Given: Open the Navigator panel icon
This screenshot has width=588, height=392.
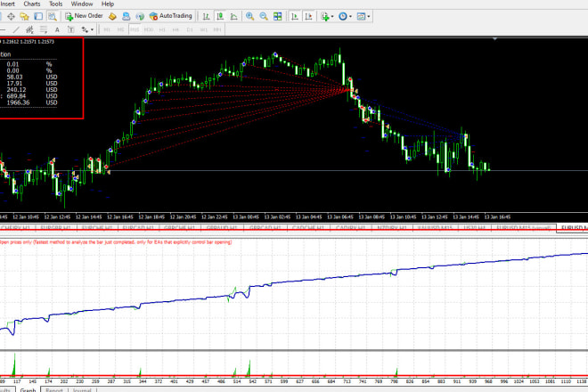Looking at the screenshot, I should [x=24, y=17].
